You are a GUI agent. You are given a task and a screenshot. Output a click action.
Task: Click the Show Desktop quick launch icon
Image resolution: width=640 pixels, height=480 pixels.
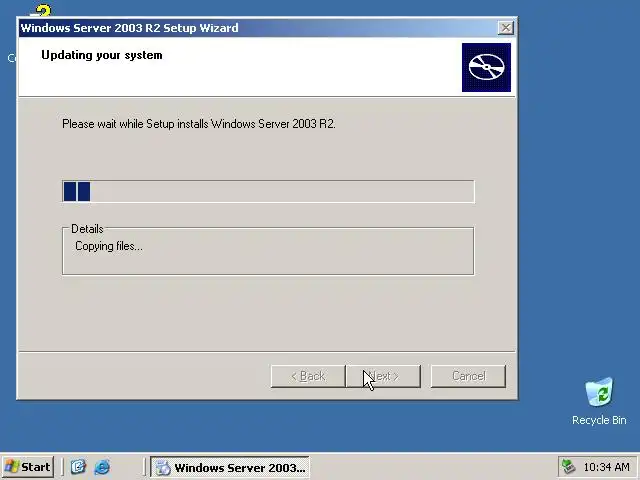78,467
